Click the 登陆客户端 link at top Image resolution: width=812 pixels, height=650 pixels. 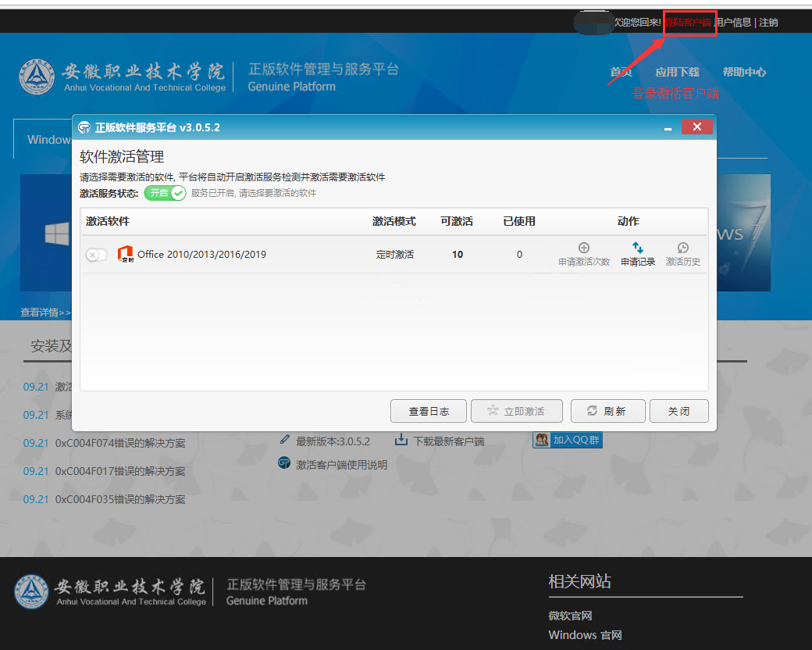click(x=687, y=23)
